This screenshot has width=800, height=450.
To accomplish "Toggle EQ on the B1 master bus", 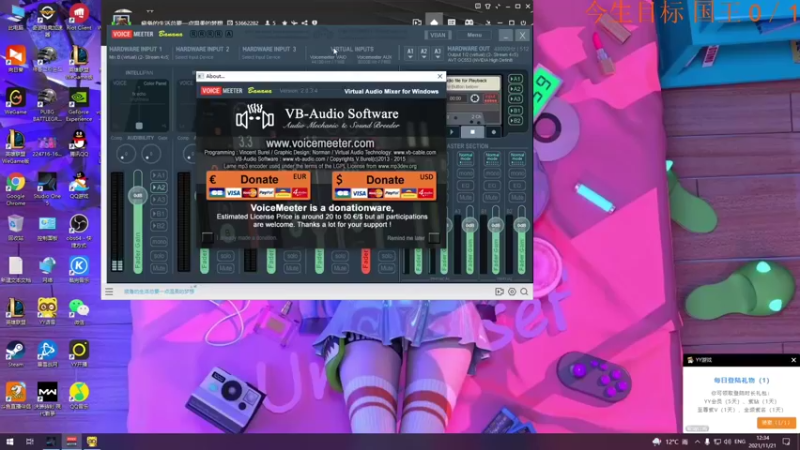I will (x=491, y=185).
